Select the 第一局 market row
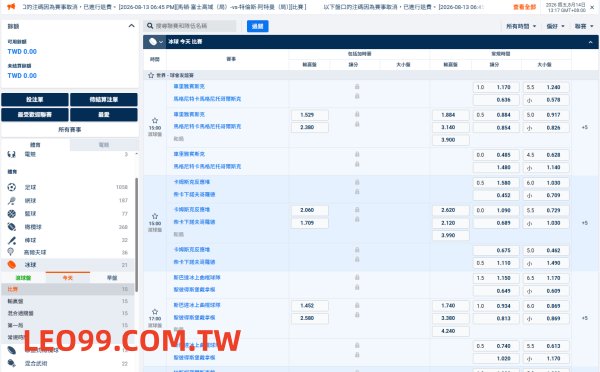The height and width of the screenshot is (372, 600). (68, 325)
